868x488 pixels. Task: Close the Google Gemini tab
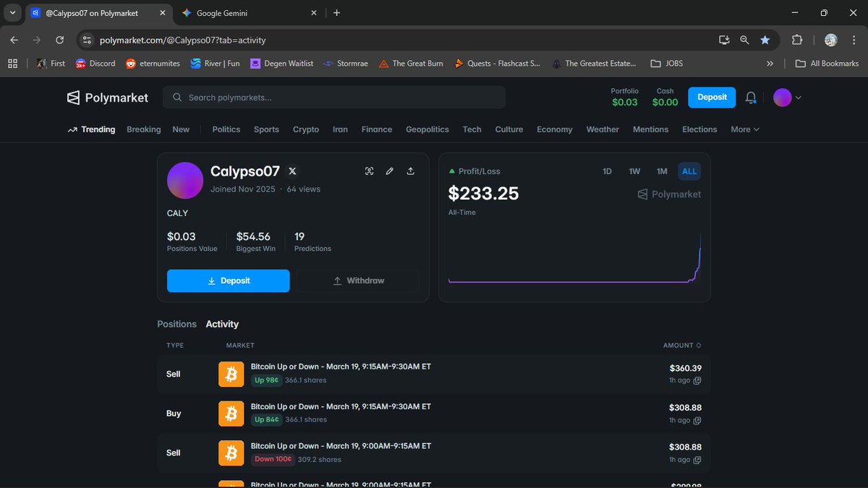314,13
